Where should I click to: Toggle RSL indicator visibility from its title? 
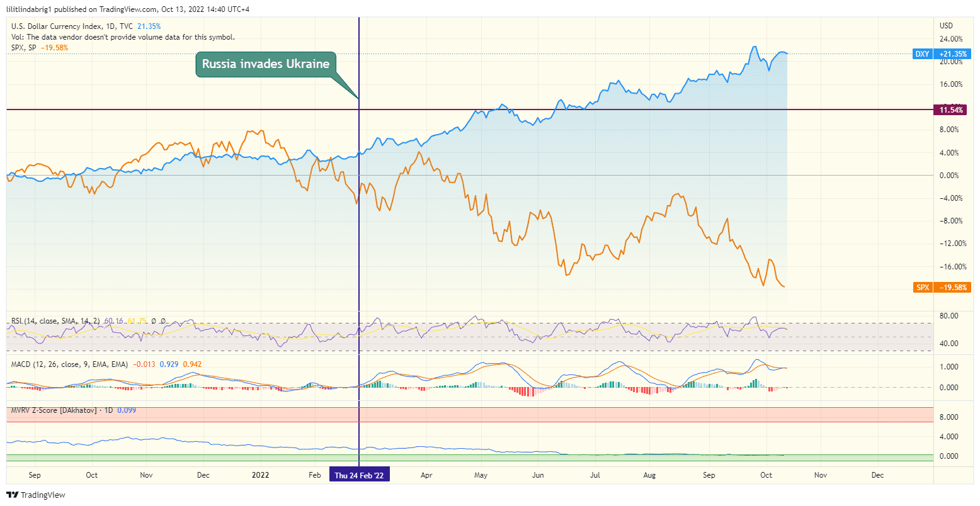(19, 320)
